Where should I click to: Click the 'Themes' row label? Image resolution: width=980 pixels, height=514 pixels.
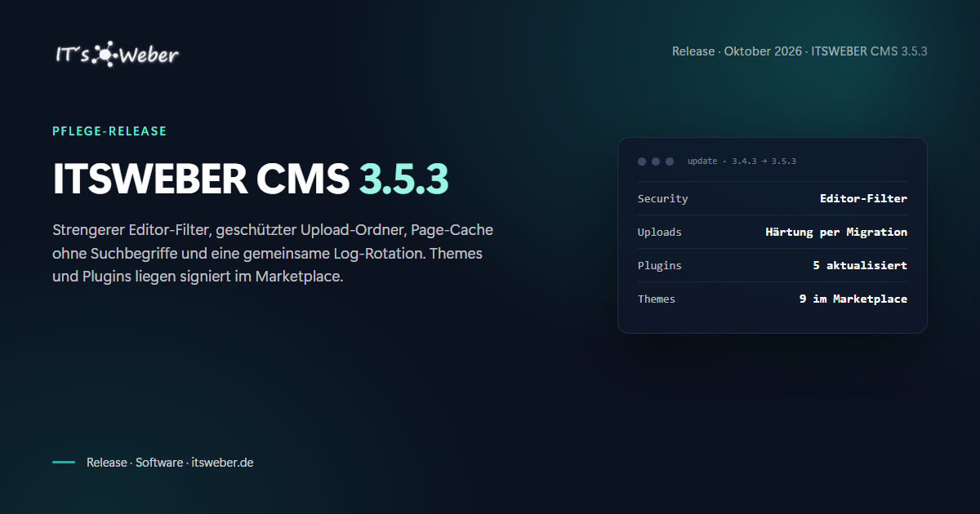coord(657,299)
